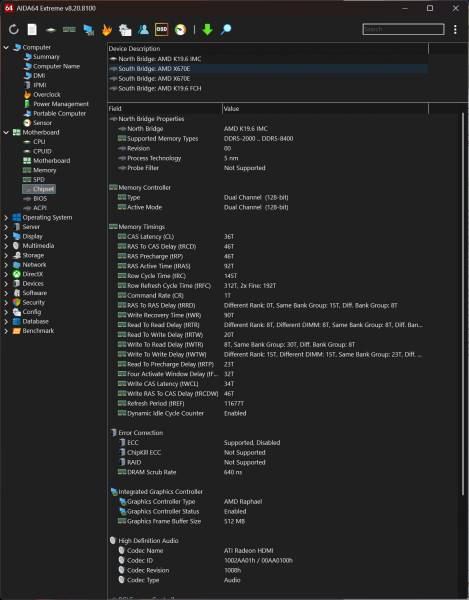Open the Report page icon
The image size is (469, 600).
(32, 29)
